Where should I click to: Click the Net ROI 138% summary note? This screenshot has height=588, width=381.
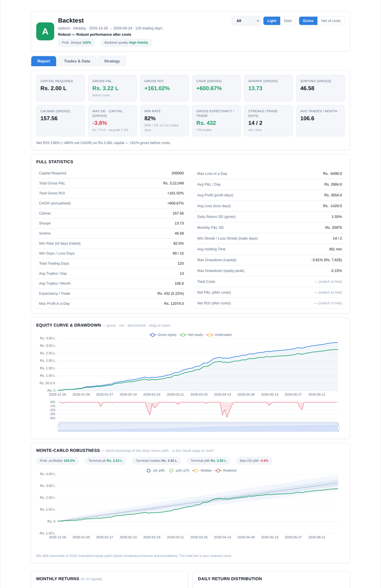click(104, 143)
